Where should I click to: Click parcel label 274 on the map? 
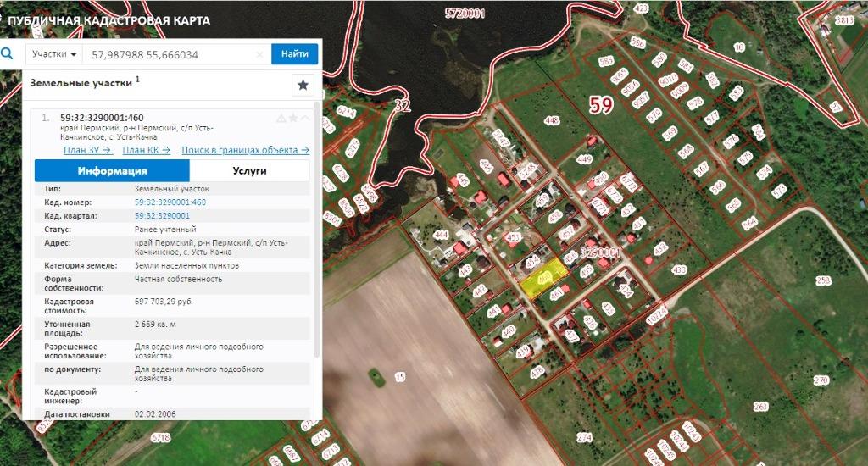(585, 437)
